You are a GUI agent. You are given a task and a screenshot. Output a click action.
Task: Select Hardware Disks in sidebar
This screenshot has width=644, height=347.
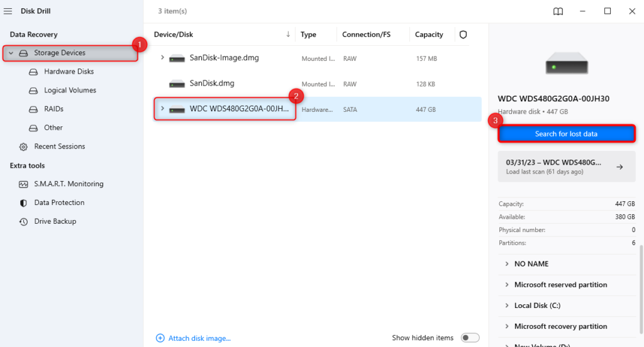(x=69, y=72)
